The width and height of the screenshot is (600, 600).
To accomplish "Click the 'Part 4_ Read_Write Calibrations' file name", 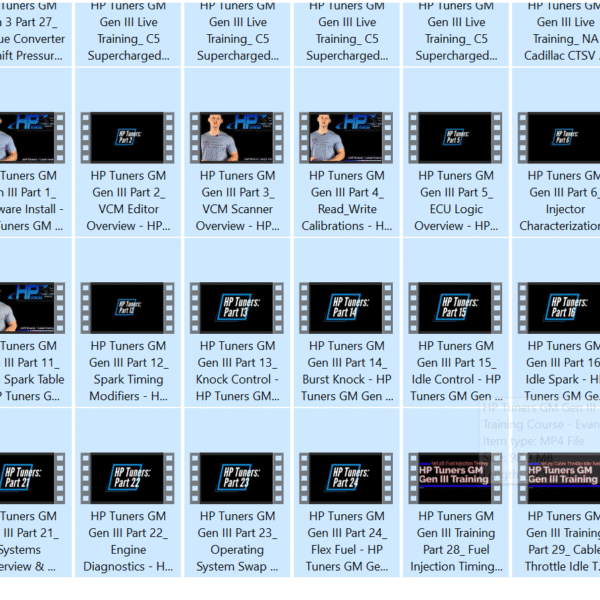I will [347, 201].
